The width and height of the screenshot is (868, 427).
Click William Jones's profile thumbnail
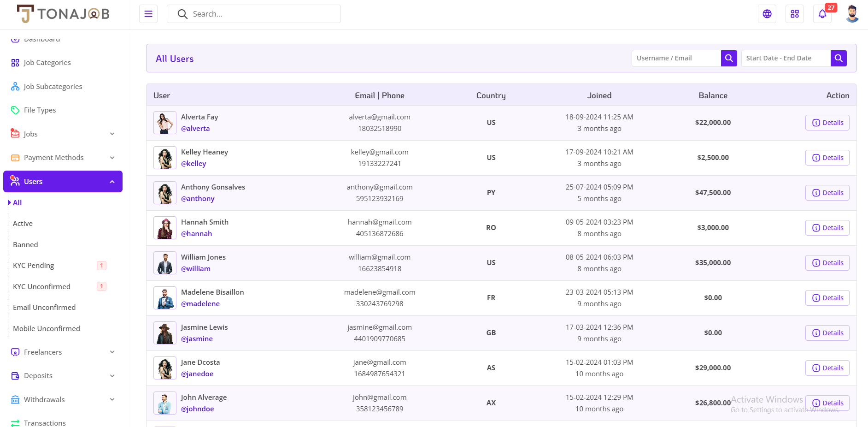[x=165, y=263]
